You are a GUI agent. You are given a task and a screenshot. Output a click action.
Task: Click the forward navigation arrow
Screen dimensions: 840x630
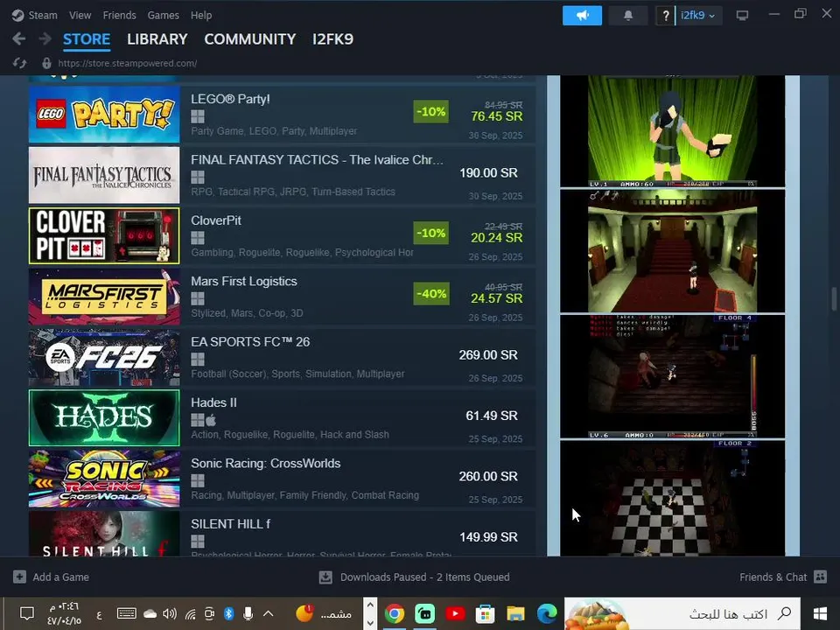[x=45, y=38]
